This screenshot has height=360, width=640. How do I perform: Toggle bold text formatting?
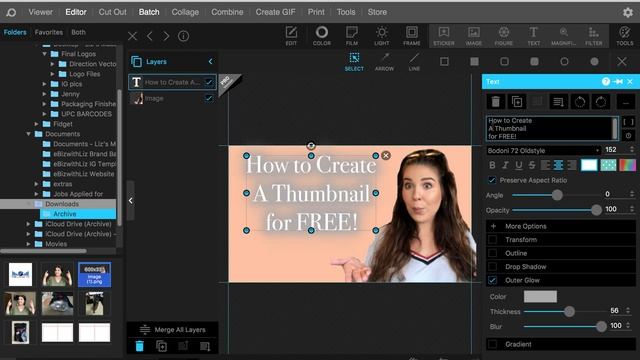[492, 165]
